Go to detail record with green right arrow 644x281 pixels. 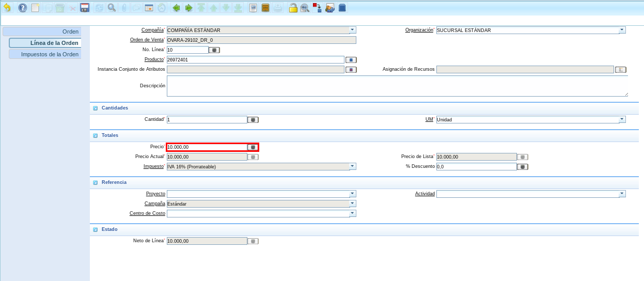point(189,8)
